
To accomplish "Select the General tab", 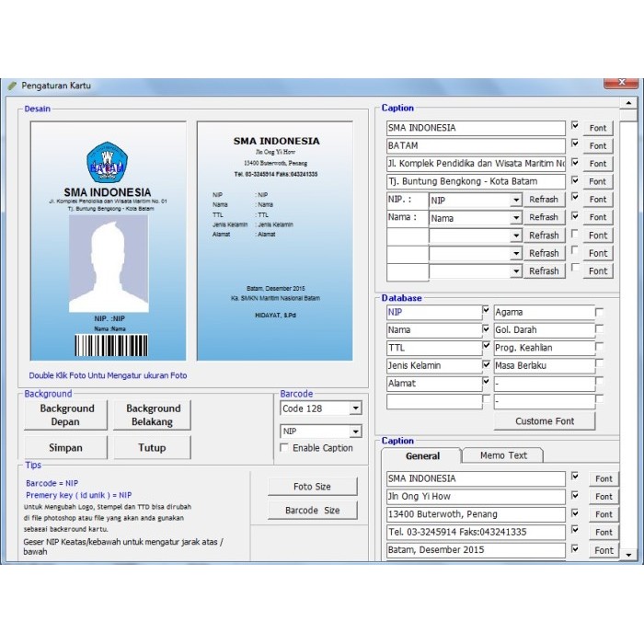I will point(422,455).
